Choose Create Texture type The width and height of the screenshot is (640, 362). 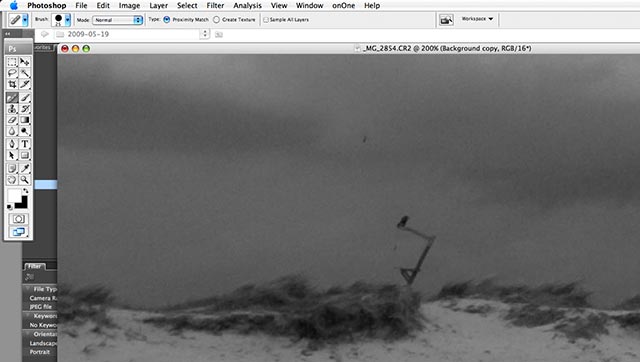click(x=216, y=20)
